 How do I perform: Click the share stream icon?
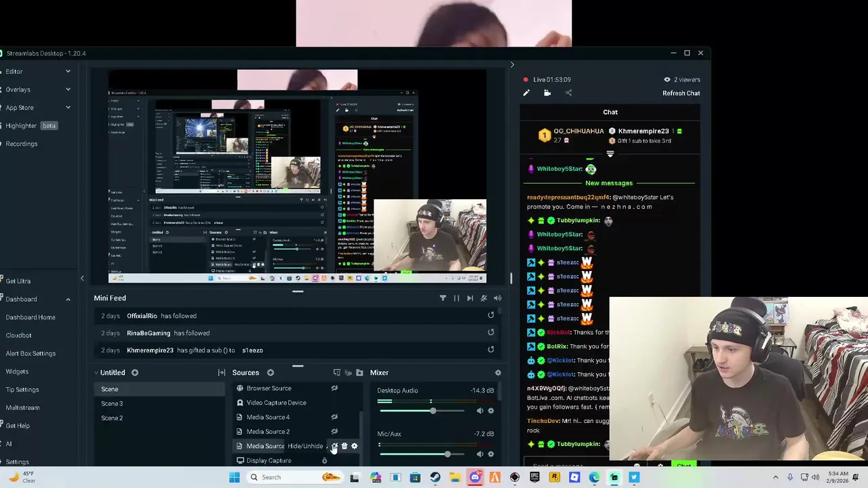tap(568, 94)
